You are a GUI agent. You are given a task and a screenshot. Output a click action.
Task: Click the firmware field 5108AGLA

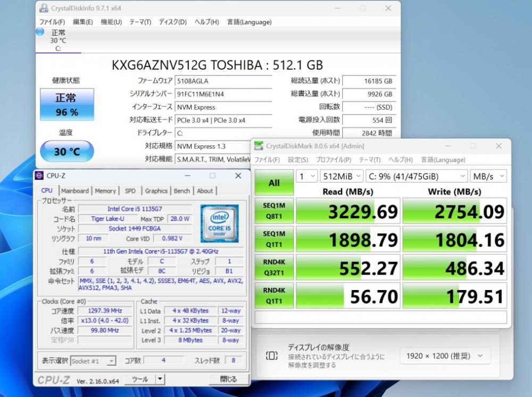point(223,81)
